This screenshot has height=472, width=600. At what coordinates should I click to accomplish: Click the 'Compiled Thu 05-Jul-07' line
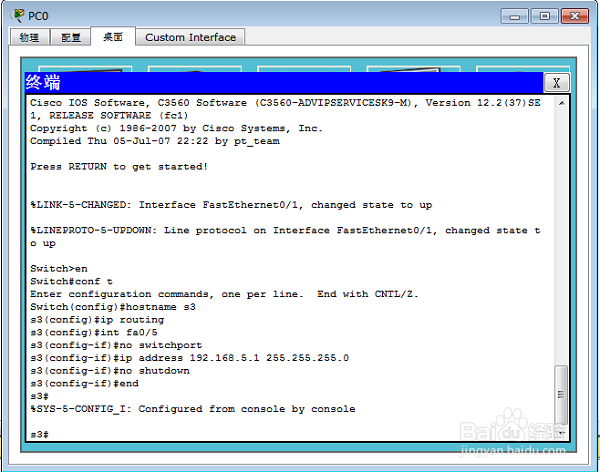pyautogui.click(x=155, y=141)
